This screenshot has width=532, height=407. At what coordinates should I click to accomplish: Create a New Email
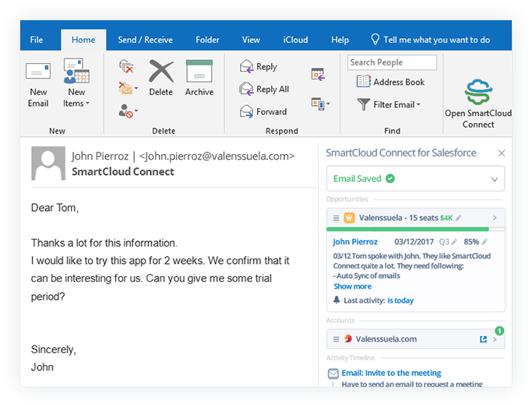[x=38, y=85]
